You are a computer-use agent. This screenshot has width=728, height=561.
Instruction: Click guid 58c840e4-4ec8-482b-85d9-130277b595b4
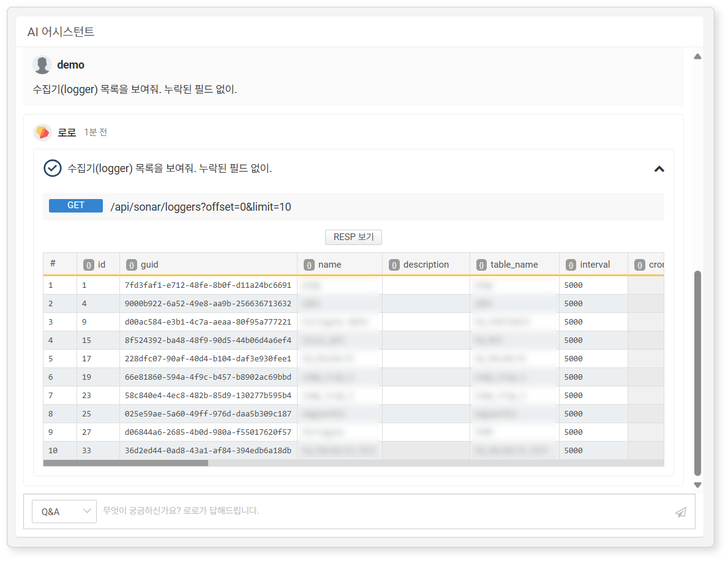(x=208, y=396)
